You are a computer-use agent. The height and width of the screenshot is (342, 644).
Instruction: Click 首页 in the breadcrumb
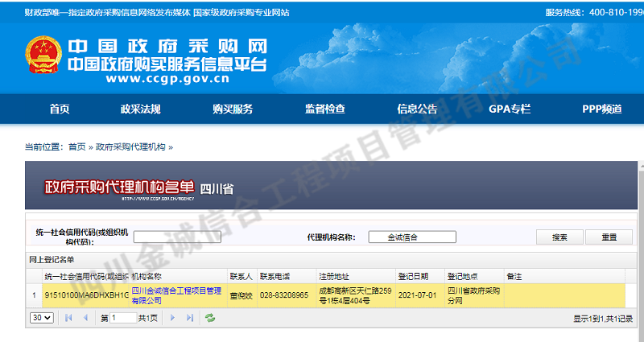[x=76, y=147]
